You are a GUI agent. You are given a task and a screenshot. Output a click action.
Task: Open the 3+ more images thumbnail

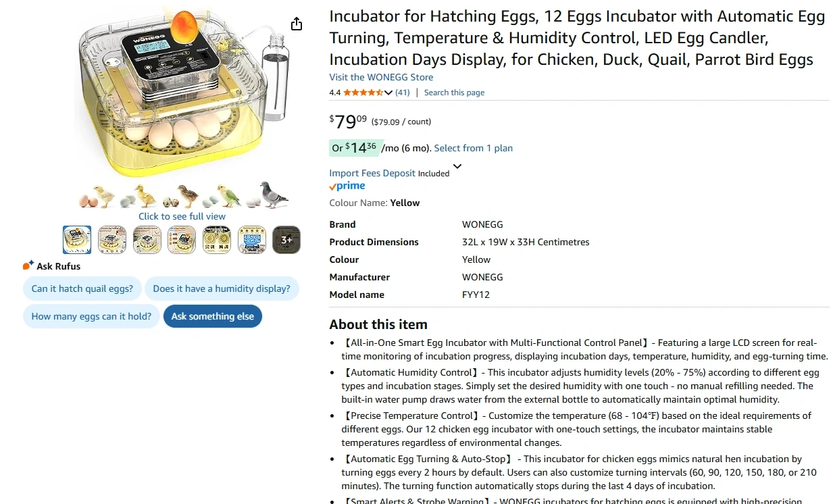click(286, 240)
